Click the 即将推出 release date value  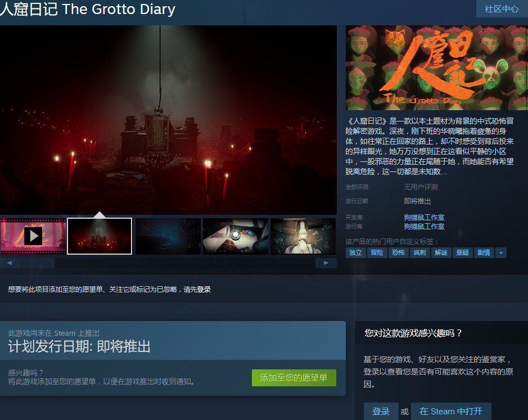click(417, 201)
